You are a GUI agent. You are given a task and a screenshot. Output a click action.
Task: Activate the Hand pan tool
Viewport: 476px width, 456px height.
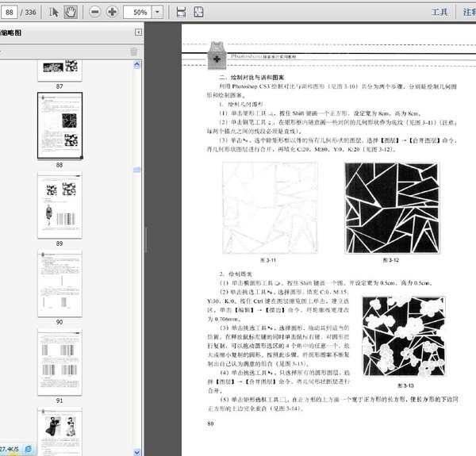[x=71, y=13]
